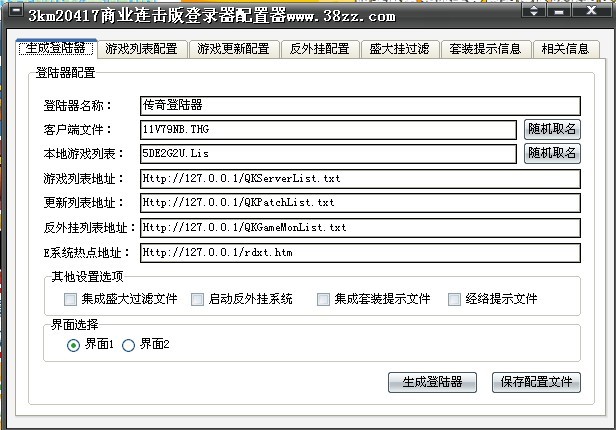Tick the 经络提示文件 checkbox
This screenshot has height=430, width=616.
click(455, 299)
